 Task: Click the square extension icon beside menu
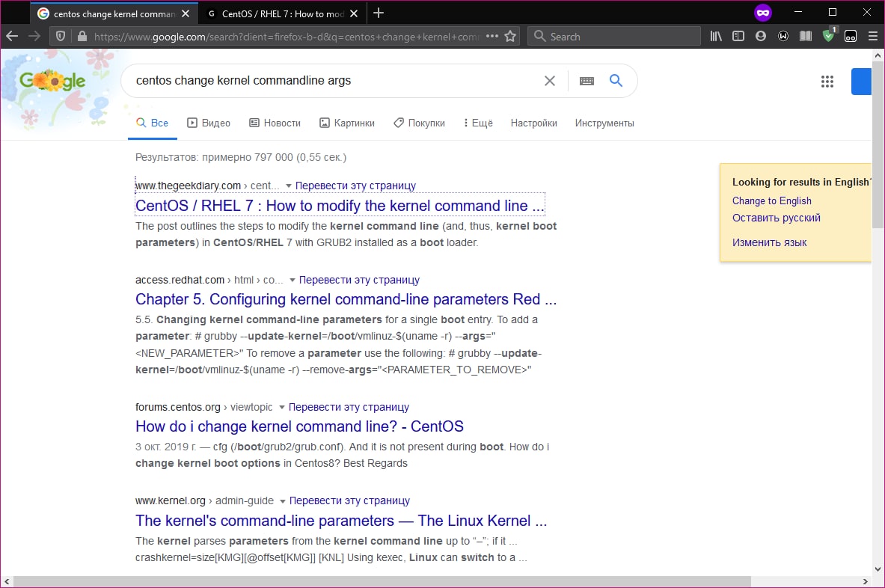851,37
